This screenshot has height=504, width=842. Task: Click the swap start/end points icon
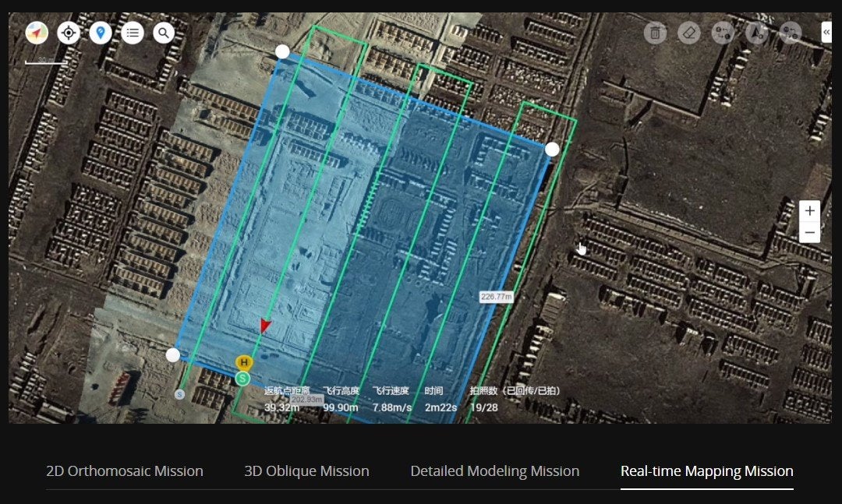click(723, 33)
